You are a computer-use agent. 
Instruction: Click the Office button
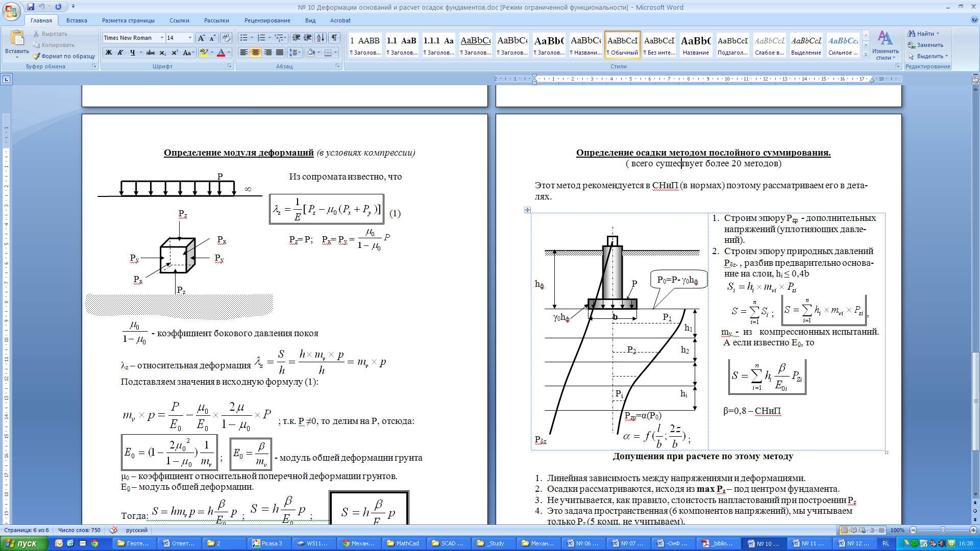coord(11,10)
